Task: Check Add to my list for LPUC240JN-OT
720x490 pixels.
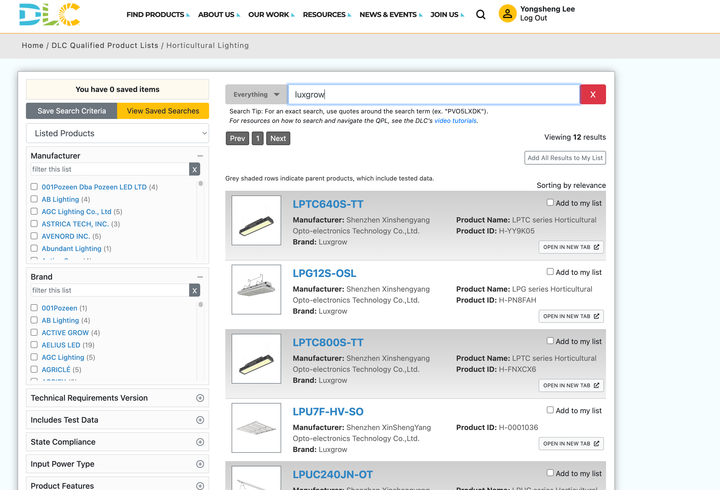Action: click(550, 473)
